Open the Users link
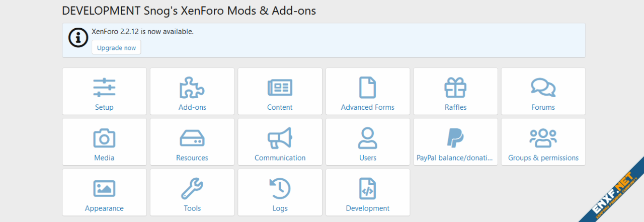The height and width of the screenshot is (222, 644). click(x=367, y=158)
